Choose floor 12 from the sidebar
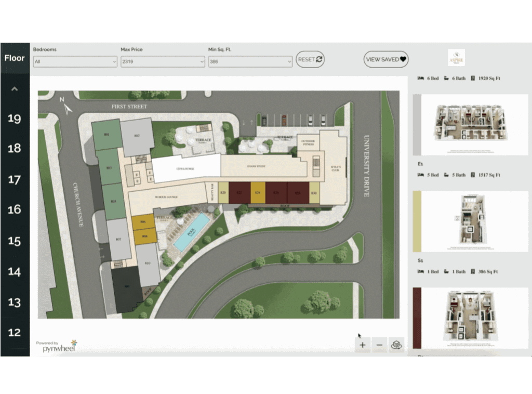This screenshot has width=532, height=394. 15,332
